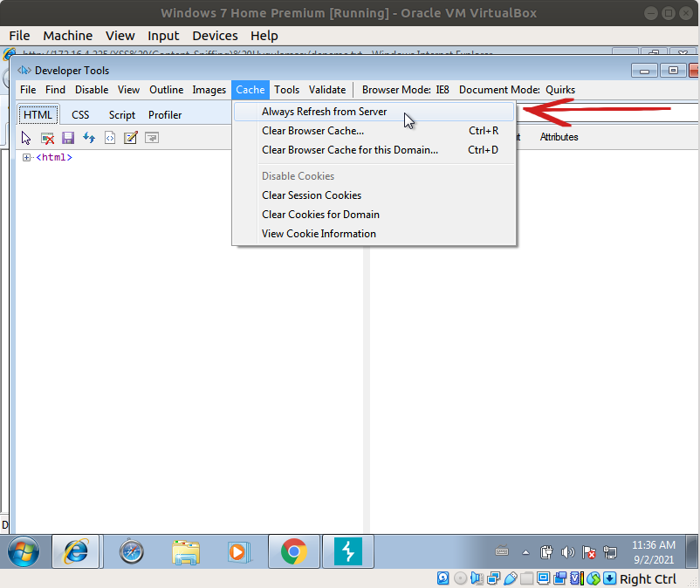Open the Outline menu
The height and width of the screenshot is (588, 700).
[166, 90]
